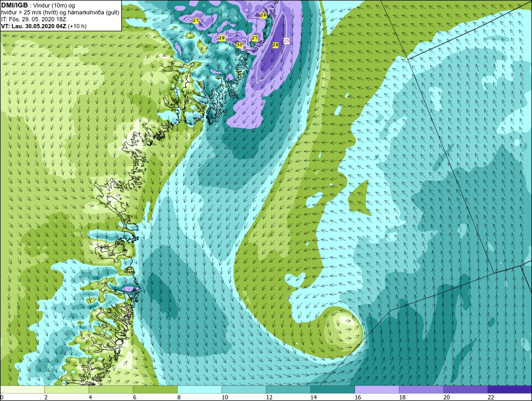This screenshot has height=401, width=532.
Task: Click the 28 label inside dark purple core
Action: point(276,45)
